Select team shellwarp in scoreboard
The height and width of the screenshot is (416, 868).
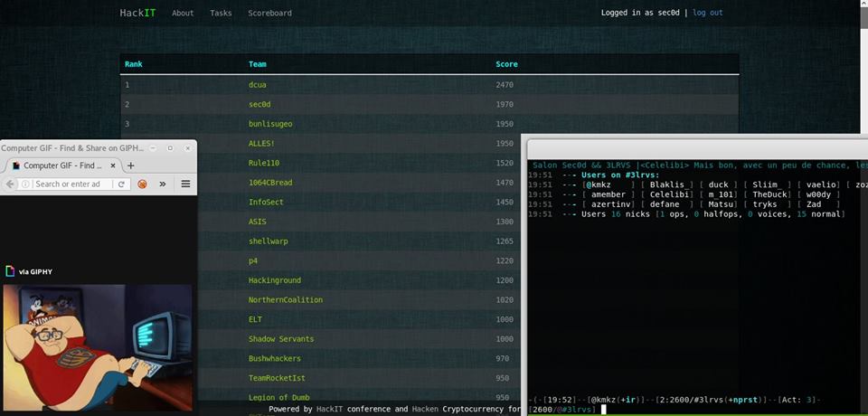[268, 241]
